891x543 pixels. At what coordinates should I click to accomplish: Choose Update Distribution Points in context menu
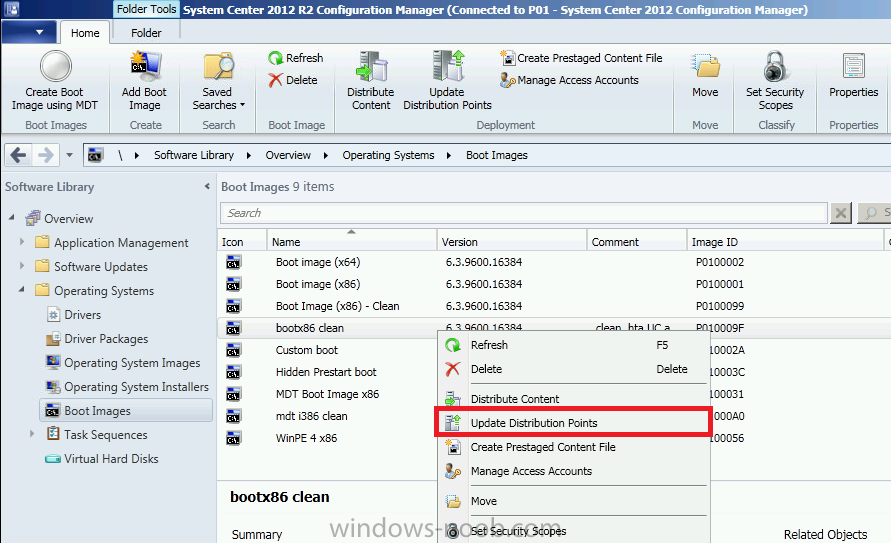573,423
